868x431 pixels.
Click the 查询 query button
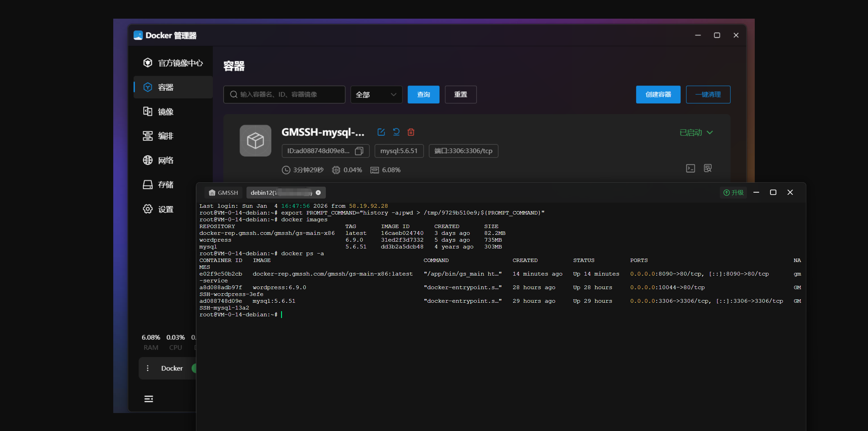point(423,95)
